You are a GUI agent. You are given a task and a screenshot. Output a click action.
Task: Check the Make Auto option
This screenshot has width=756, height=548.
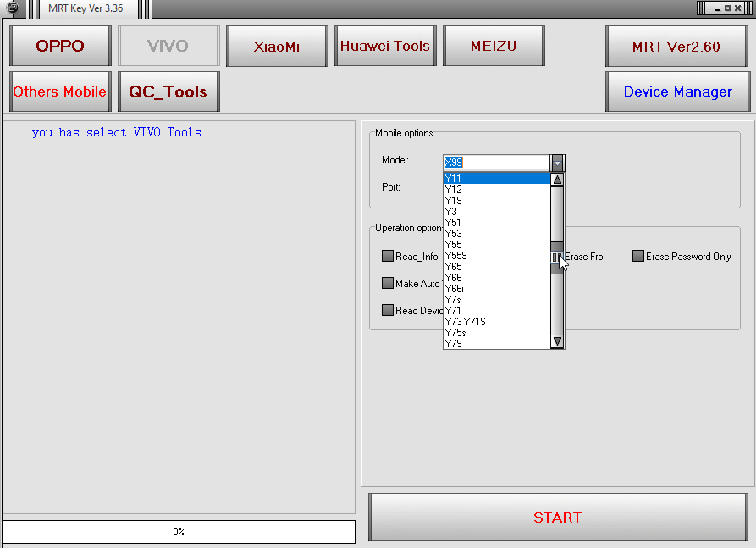pos(388,283)
